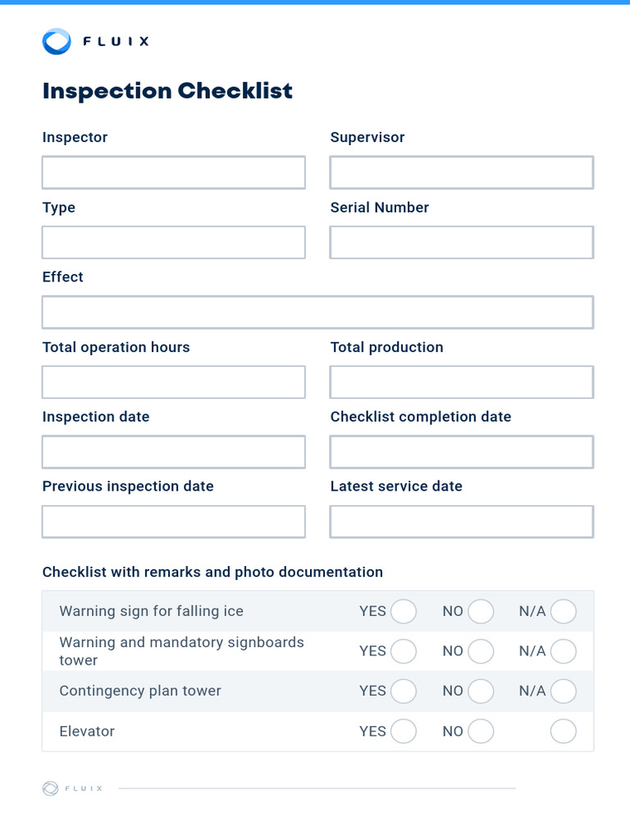Viewport: 630px width, 840px height.
Task: Select NO for Elevator
Action: 481,732
